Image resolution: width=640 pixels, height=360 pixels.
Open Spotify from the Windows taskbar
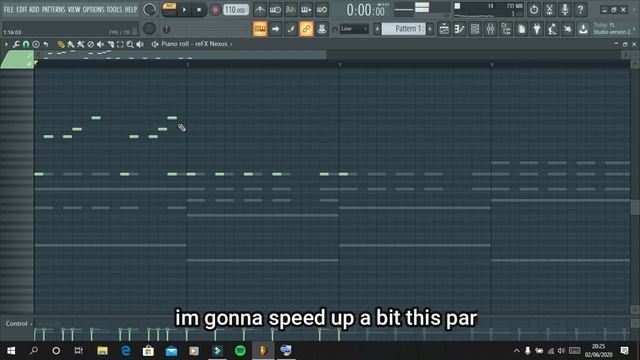240,351
